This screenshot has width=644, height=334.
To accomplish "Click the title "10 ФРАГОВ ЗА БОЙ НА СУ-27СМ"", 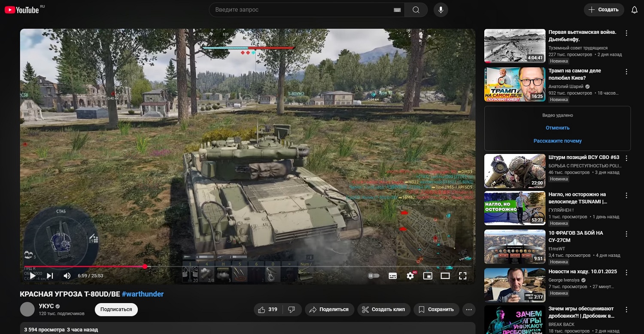I will [576, 237].
